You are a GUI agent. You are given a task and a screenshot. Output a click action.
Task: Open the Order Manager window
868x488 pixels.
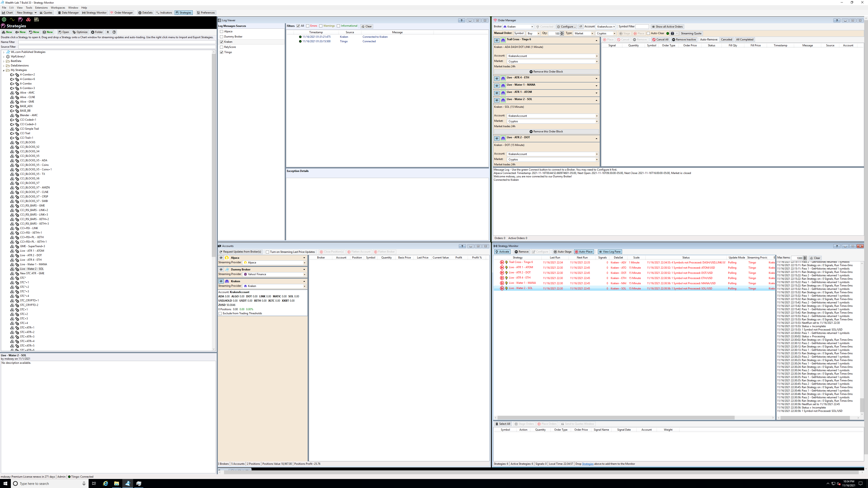[122, 12]
